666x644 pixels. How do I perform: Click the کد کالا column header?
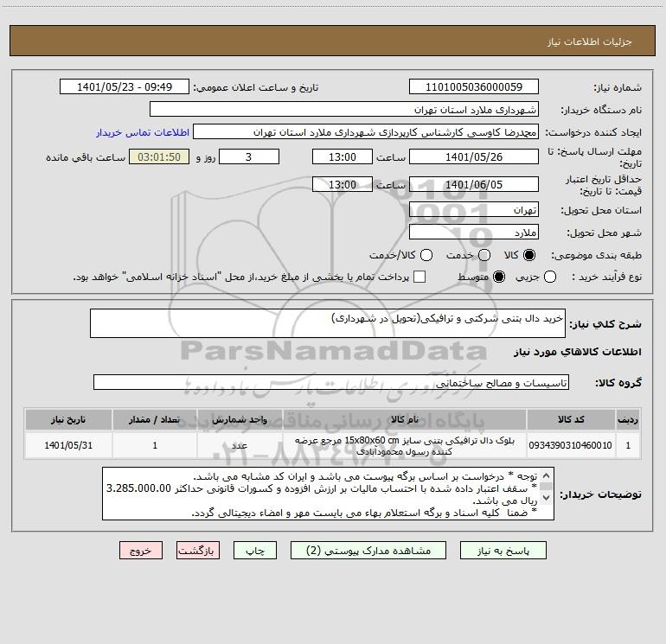click(571, 419)
